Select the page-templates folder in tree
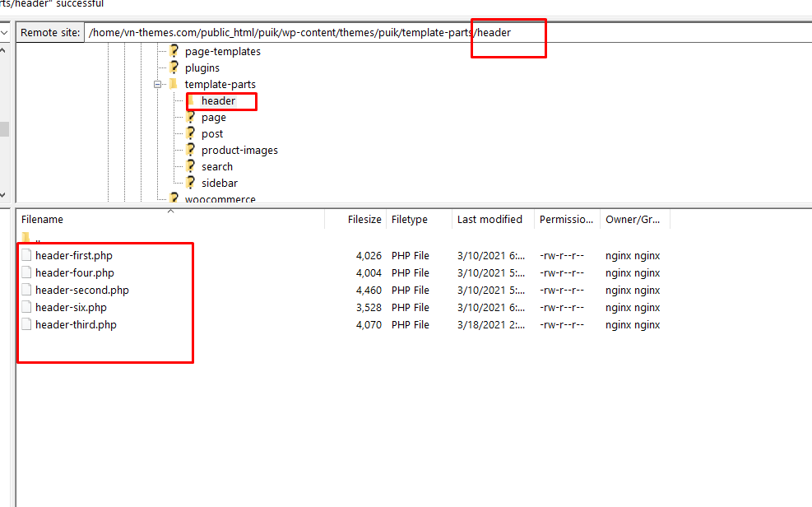Screen dimensions: 812x507 coord(222,52)
